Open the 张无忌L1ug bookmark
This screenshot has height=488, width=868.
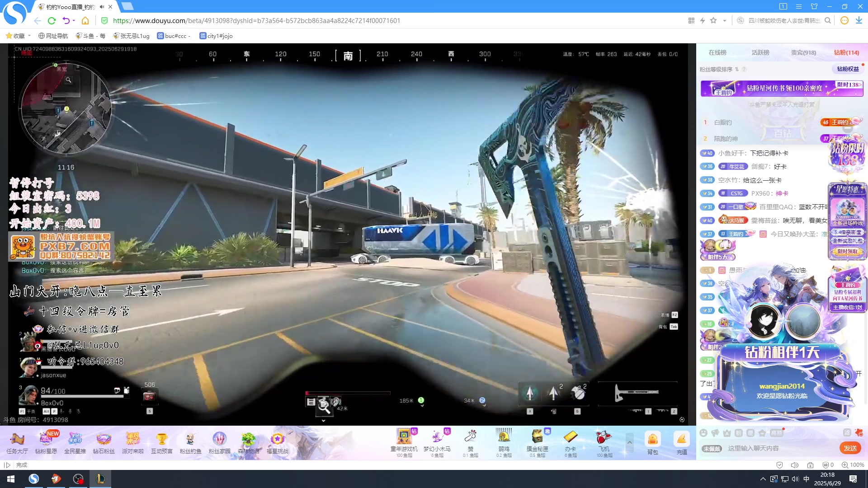131,36
